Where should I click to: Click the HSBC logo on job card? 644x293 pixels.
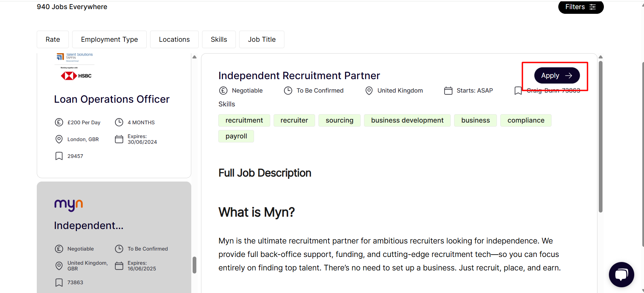click(x=76, y=76)
